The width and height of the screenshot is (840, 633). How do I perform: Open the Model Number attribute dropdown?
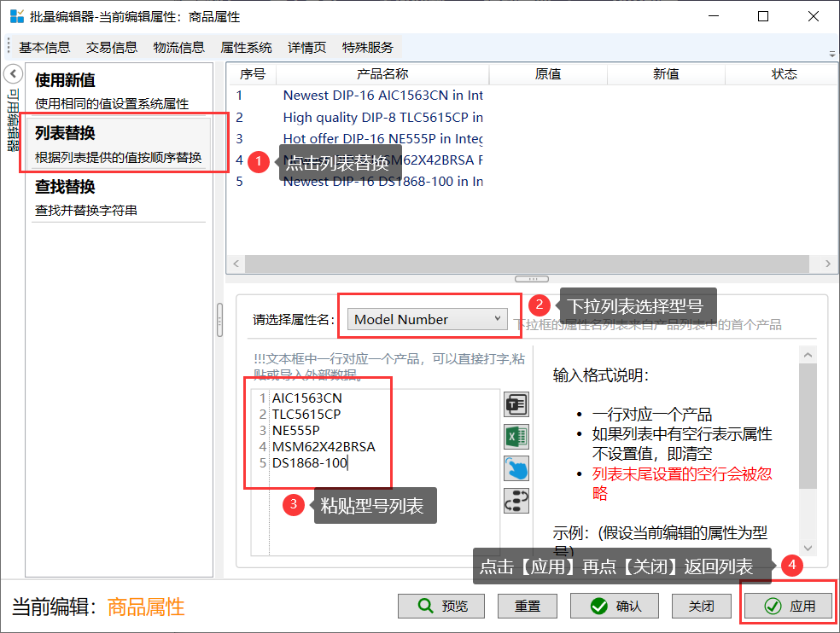tap(429, 319)
